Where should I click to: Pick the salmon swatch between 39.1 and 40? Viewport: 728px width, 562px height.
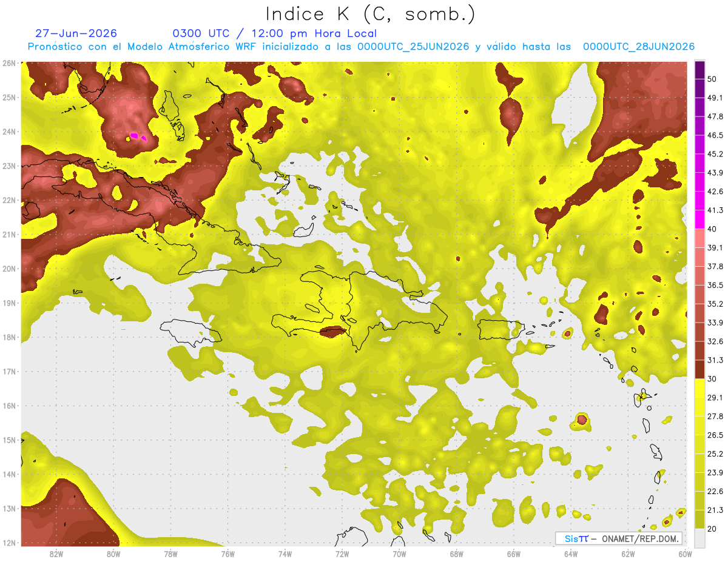699,238
